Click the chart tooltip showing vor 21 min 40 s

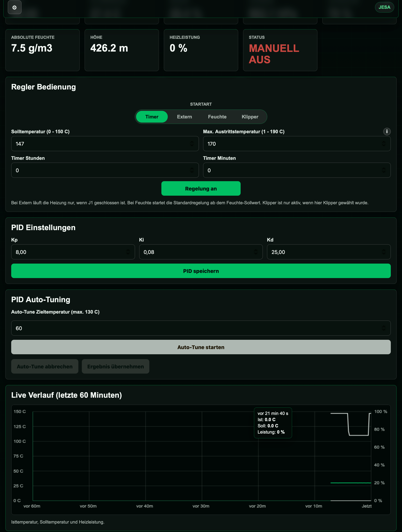273,423
